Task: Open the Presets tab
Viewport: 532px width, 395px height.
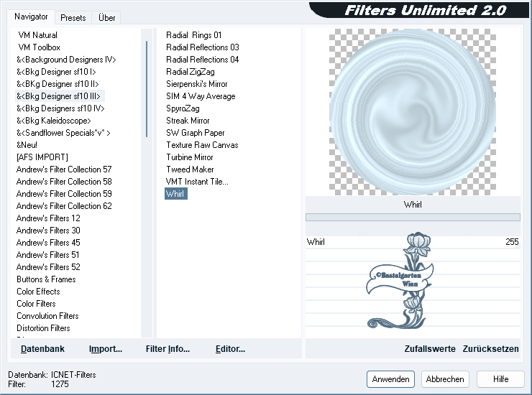Action: point(73,18)
